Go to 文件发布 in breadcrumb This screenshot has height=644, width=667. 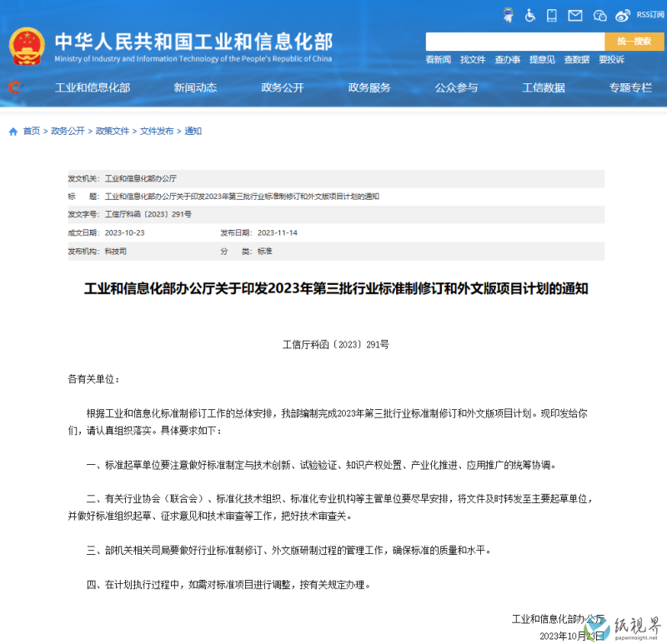[157, 131]
